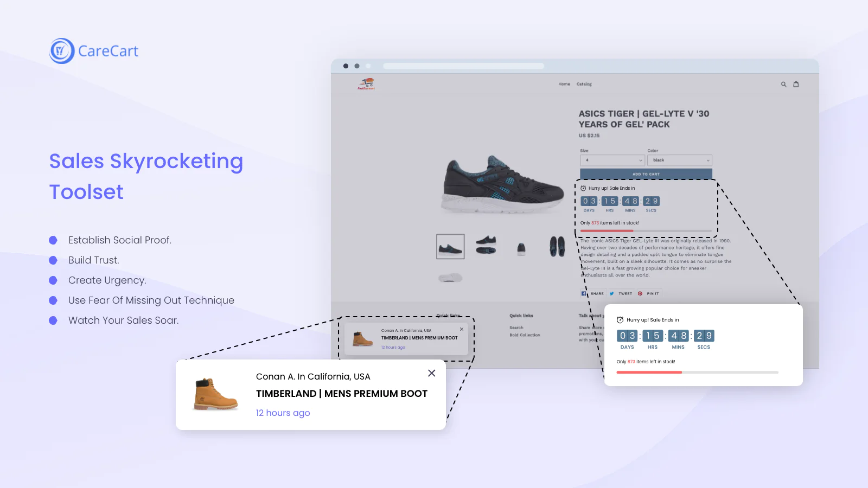
Task: Select the stacked two-sneakers thumbnail
Action: point(486,245)
